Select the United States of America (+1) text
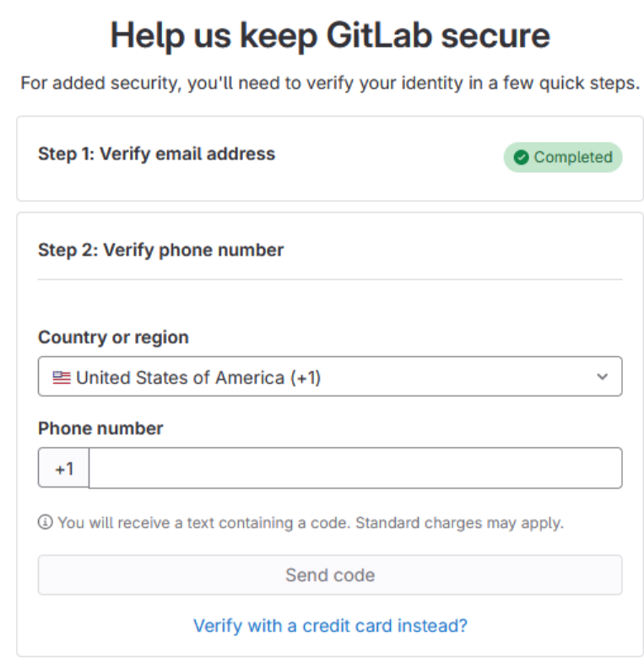Viewport: 644px width, 669px height. (198, 377)
